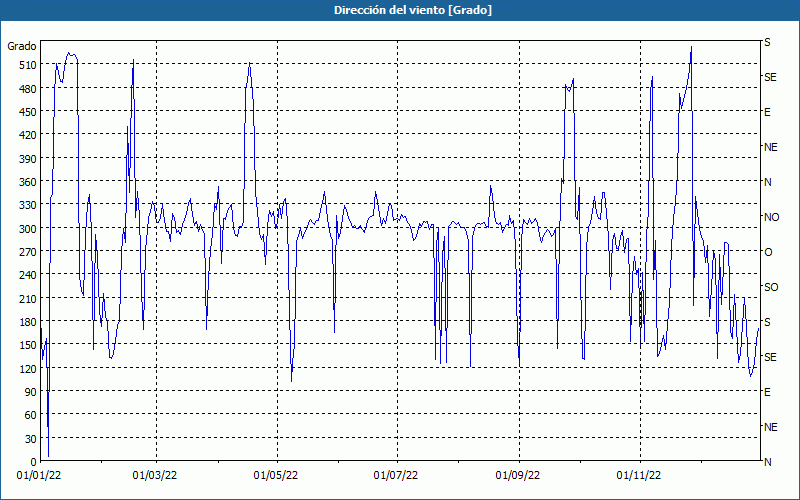
Task: Select the 120 axis tick label
Action: pyautogui.click(x=28, y=368)
